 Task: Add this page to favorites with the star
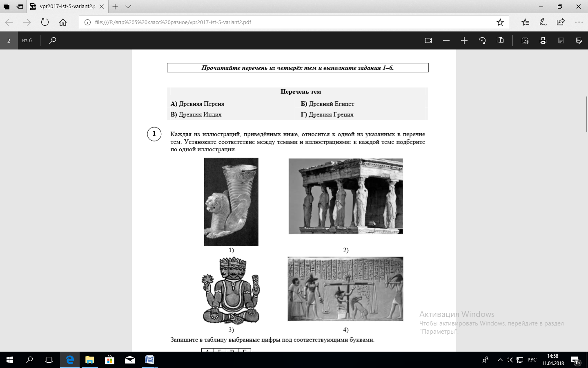tap(500, 22)
